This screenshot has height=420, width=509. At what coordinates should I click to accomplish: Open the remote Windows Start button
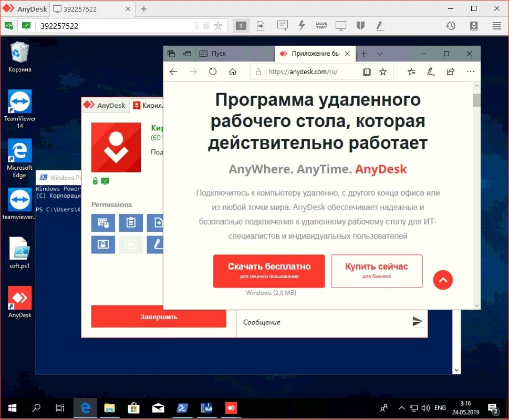click(x=12, y=408)
